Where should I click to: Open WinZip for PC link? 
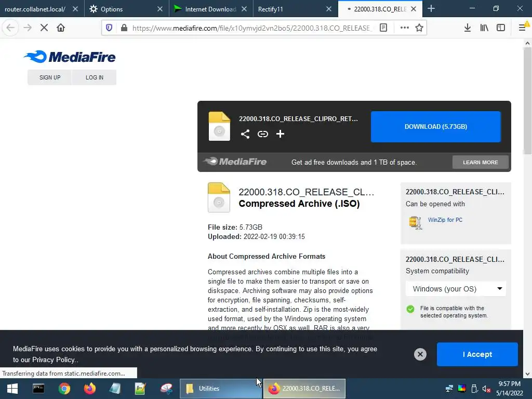[445, 220]
